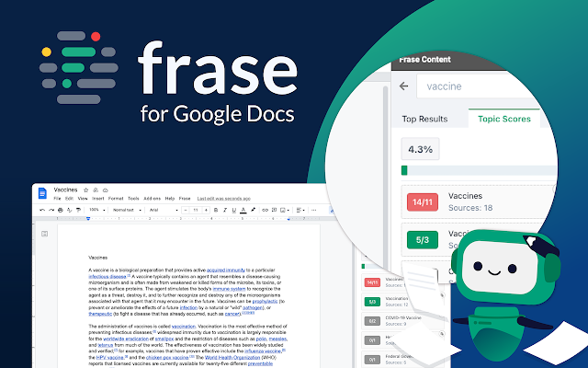
Task: Open the 100% zoom dropdown
Action: pyautogui.click(x=96, y=210)
